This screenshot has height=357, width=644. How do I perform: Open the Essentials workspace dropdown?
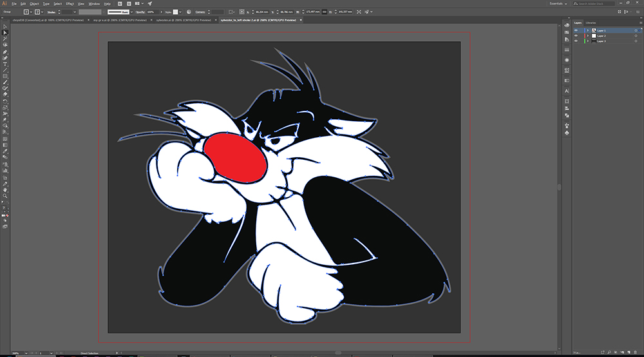[558, 4]
